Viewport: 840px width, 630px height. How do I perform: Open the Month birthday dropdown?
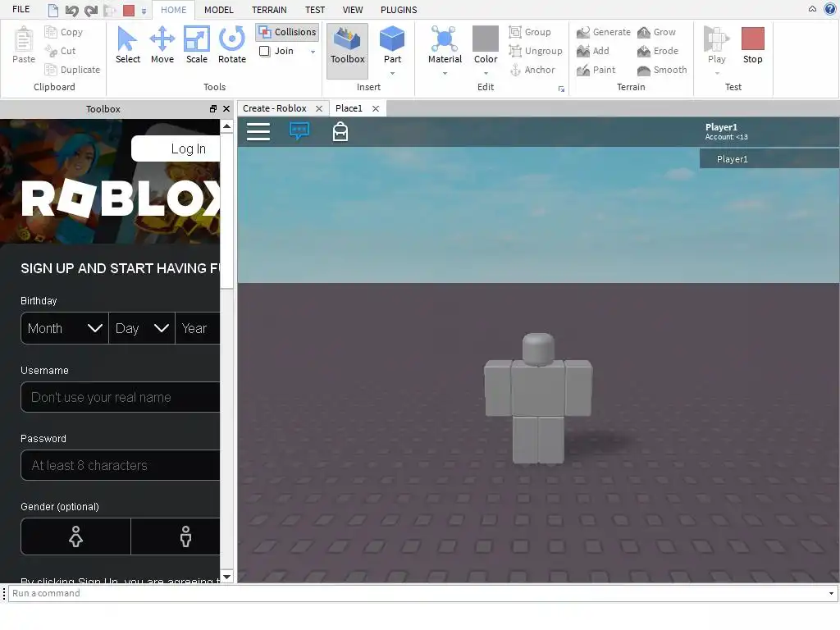[64, 328]
